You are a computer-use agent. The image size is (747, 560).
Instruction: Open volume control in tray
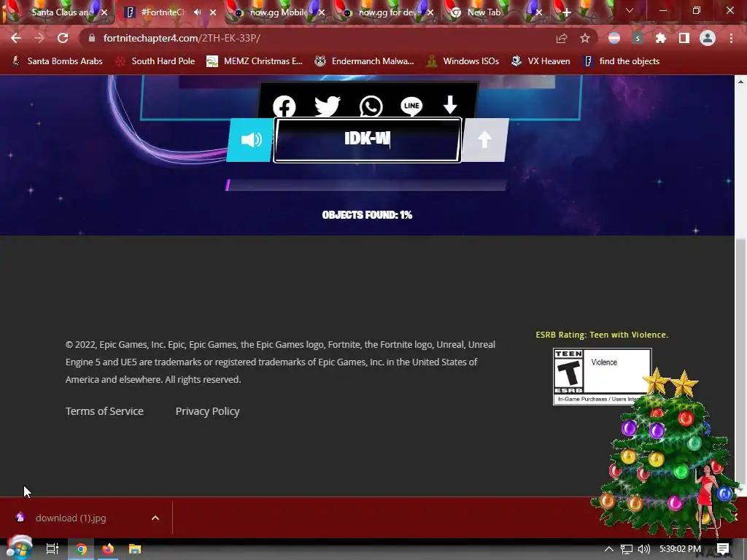(x=643, y=549)
